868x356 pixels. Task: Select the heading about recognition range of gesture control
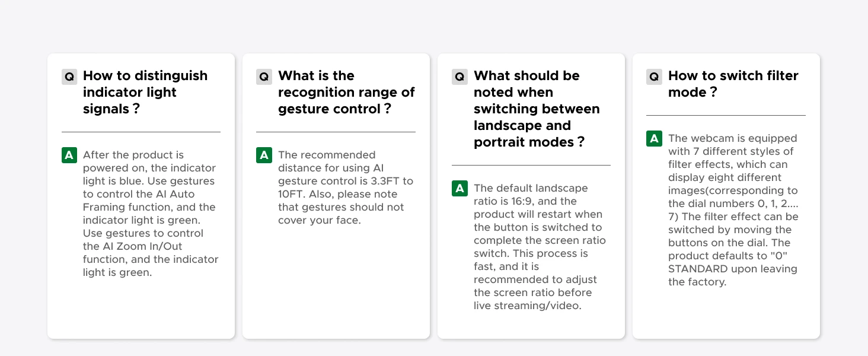pos(346,92)
